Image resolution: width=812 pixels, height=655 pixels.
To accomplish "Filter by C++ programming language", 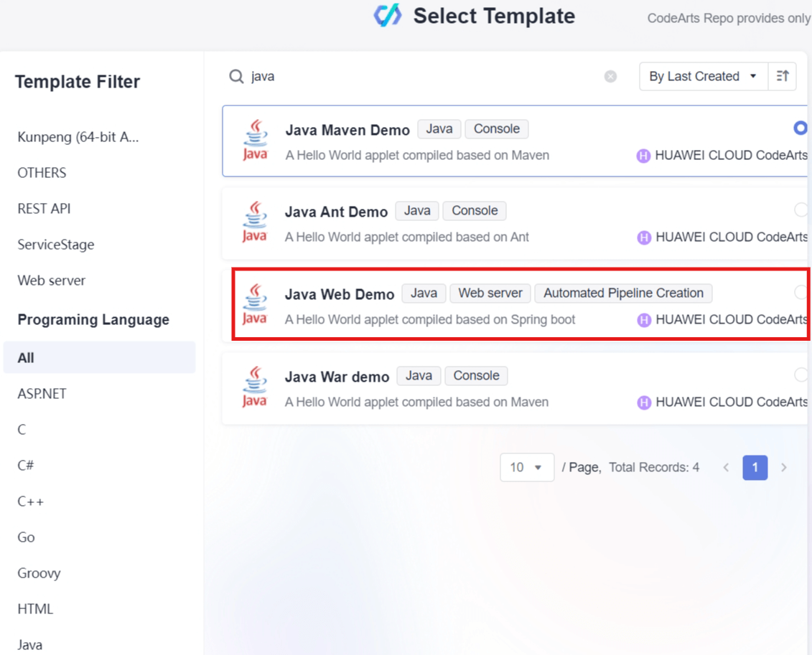I will (x=31, y=501).
